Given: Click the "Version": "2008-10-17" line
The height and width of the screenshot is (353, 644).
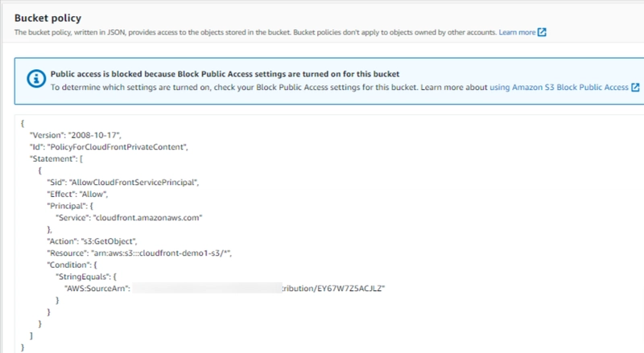Looking at the screenshot, I should pos(76,135).
